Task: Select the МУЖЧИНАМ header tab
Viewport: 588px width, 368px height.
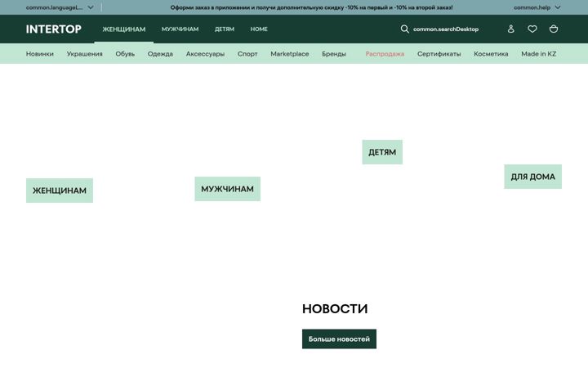Action: (180, 29)
